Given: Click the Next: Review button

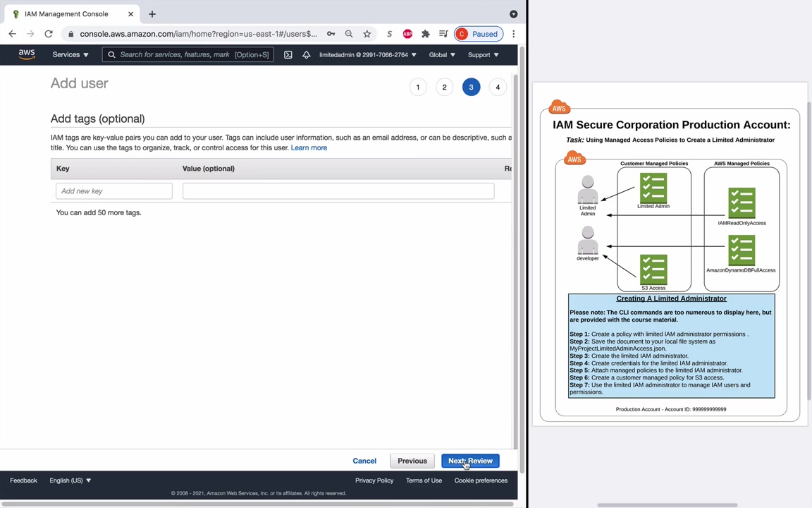Looking at the screenshot, I should [470, 461].
